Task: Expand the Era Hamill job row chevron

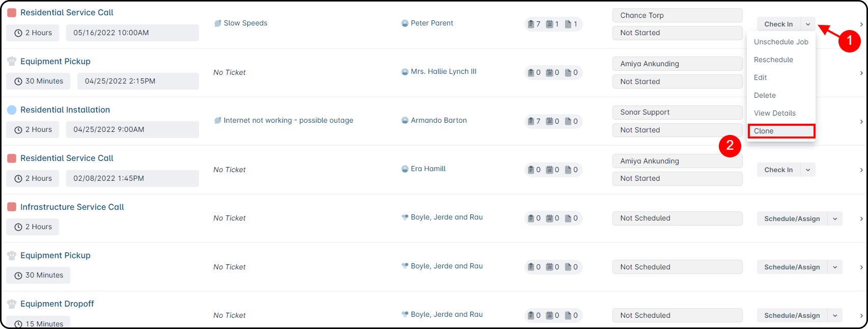Action: point(861,170)
